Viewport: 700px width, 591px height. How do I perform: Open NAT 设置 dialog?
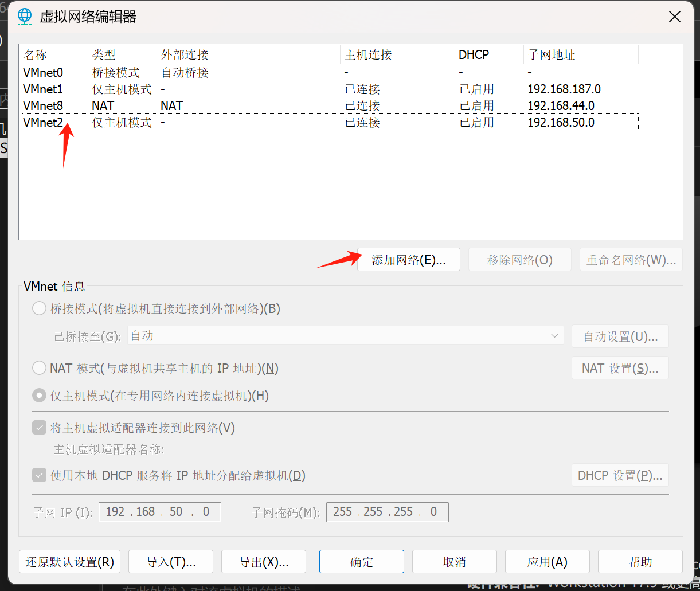click(x=620, y=367)
